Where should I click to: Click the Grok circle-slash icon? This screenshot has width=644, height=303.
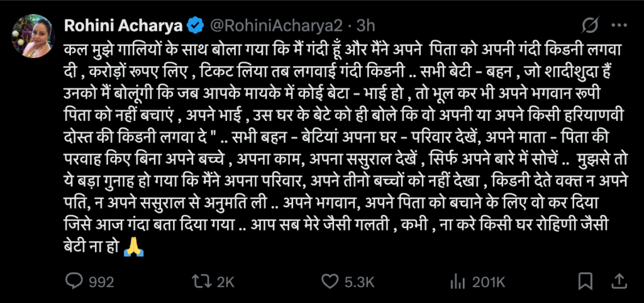tap(591, 26)
